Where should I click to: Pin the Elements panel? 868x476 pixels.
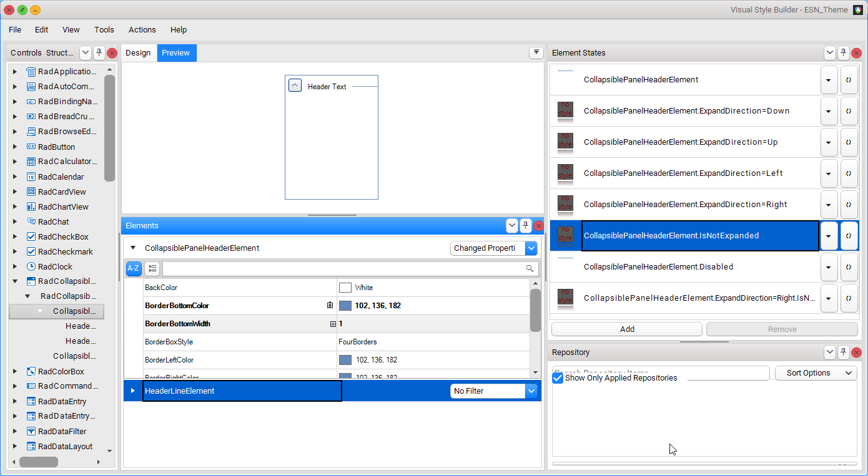click(x=526, y=226)
